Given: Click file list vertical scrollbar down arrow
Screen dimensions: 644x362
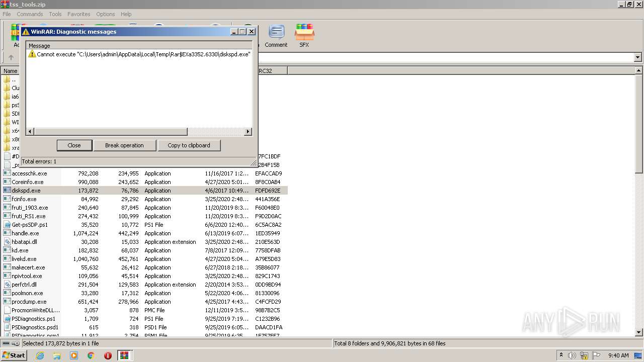Looking at the screenshot, I should point(639,332).
